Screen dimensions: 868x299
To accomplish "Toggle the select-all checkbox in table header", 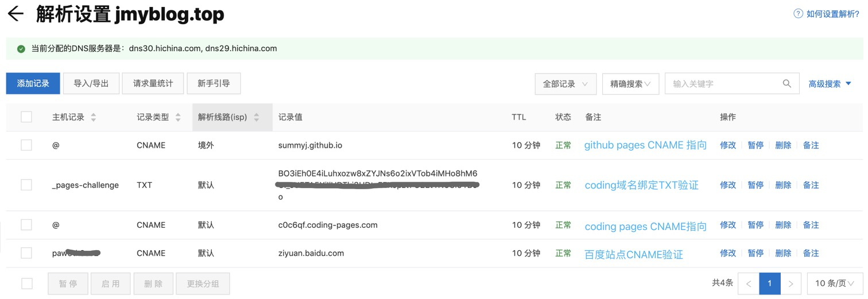I will coord(26,117).
